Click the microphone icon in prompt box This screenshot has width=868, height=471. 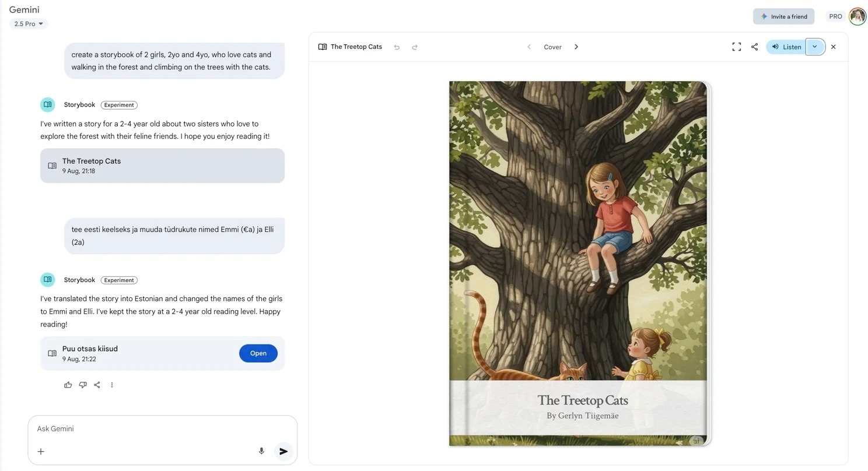point(261,451)
